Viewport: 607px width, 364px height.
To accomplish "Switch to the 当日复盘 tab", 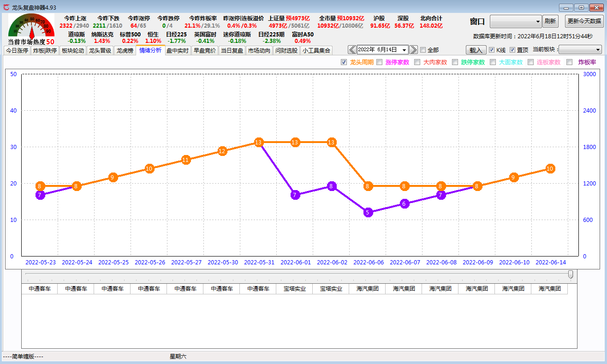I will point(232,51).
